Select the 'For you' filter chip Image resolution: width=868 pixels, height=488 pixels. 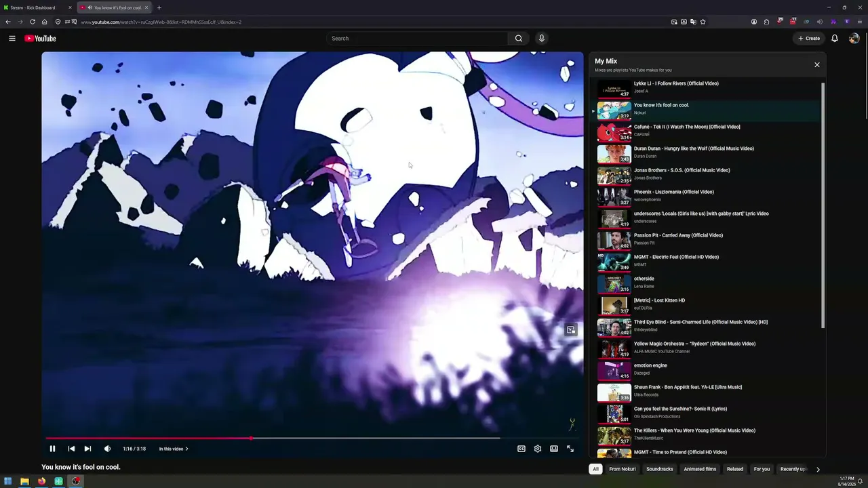coord(762,469)
